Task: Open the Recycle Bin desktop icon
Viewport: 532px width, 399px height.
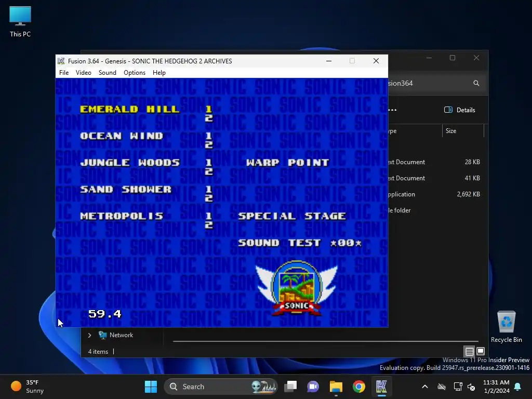Action: 506,327
